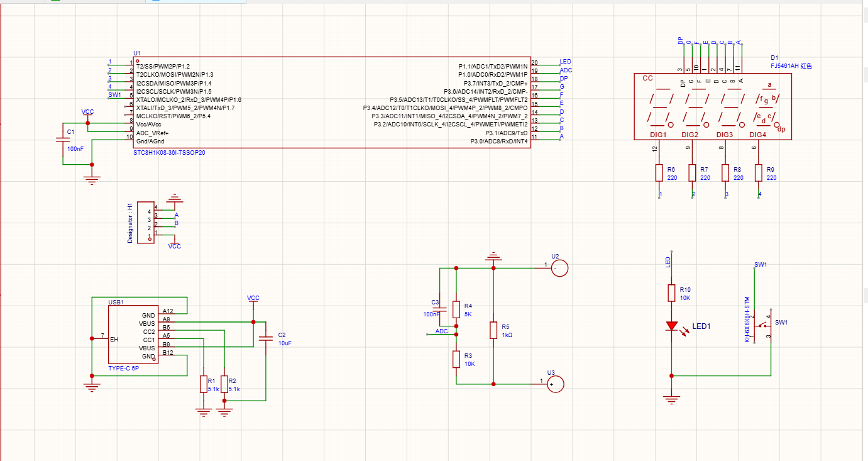Select the R1 5.1k resistor
The height and width of the screenshot is (461, 868).
pyautogui.click(x=203, y=384)
